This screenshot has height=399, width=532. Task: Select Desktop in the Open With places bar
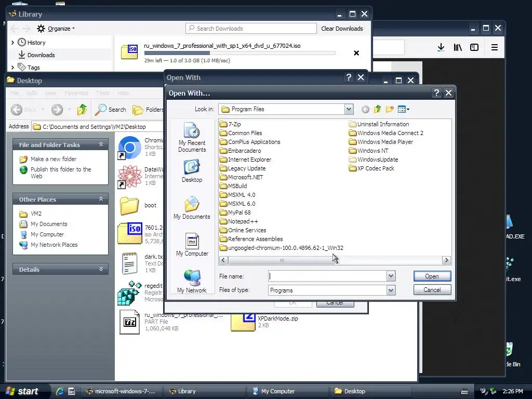[x=192, y=171]
